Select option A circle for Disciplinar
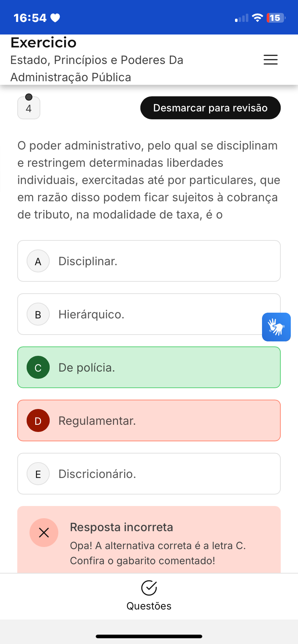The width and height of the screenshot is (298, 644). 38,261
